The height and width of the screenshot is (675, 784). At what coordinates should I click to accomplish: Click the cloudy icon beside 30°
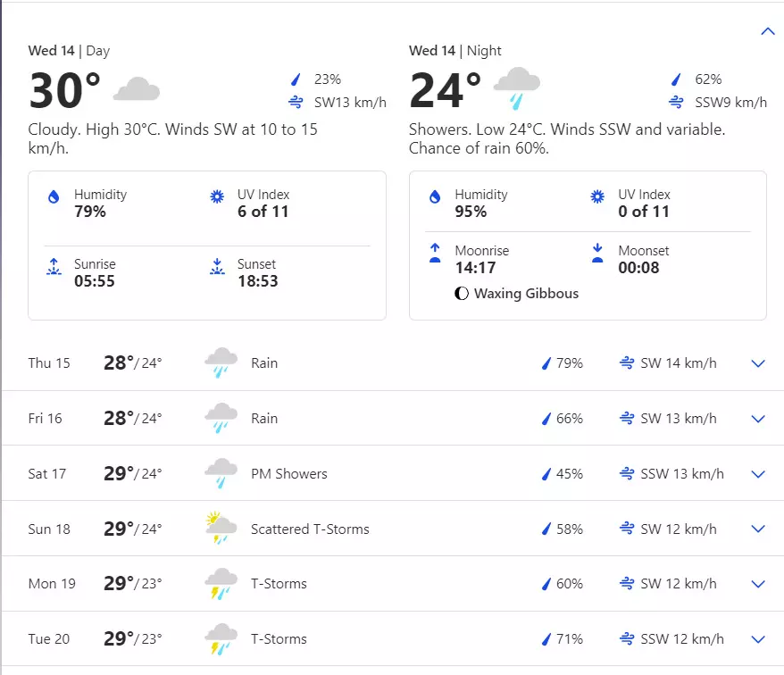(x=137, y=89)
